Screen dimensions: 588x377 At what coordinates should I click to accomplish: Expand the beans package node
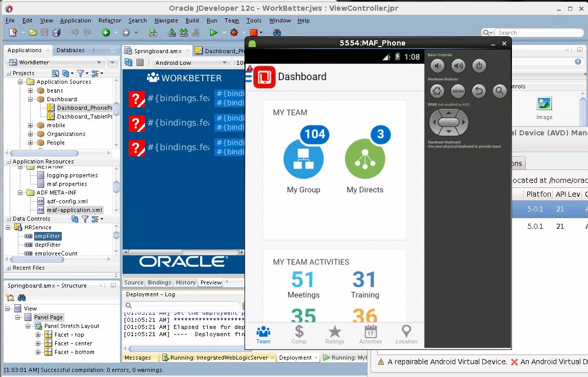click(31, 90)
